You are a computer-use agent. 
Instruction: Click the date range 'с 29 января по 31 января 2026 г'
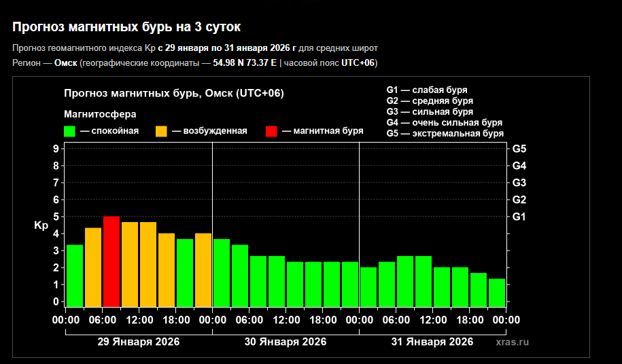[227, 48]
